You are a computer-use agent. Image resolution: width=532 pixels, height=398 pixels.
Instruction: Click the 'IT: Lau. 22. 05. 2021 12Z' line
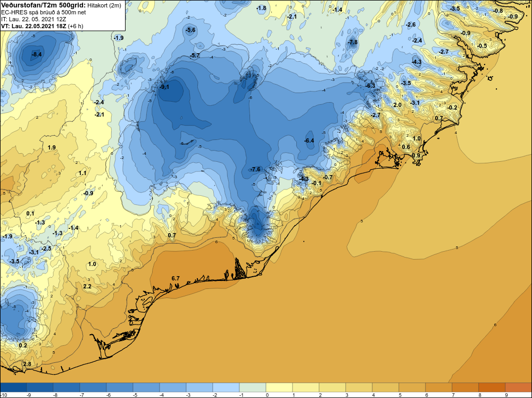[x=34, y=19]
